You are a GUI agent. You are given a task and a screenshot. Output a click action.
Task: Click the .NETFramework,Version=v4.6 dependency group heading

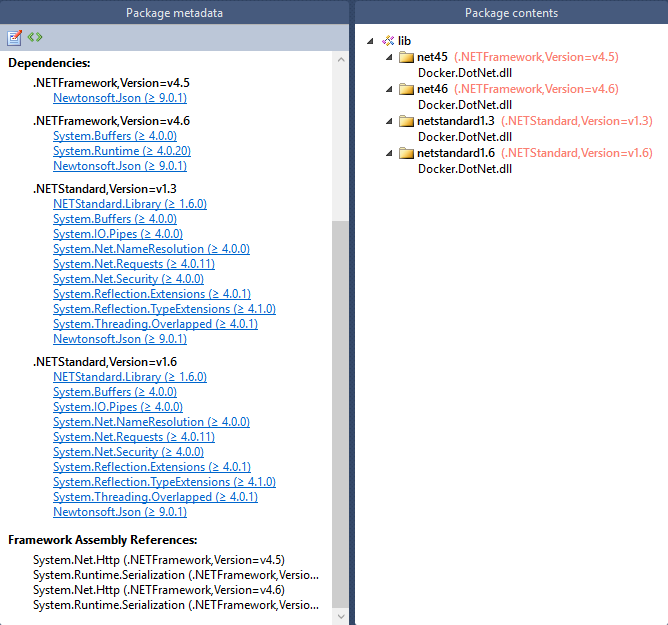click(x=111, y=121)
